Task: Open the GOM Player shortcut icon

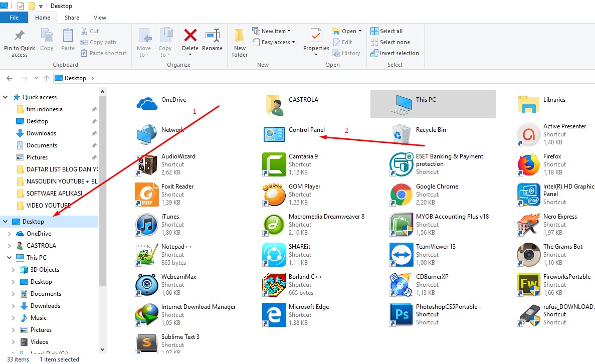Action: [x=274, y=195]
